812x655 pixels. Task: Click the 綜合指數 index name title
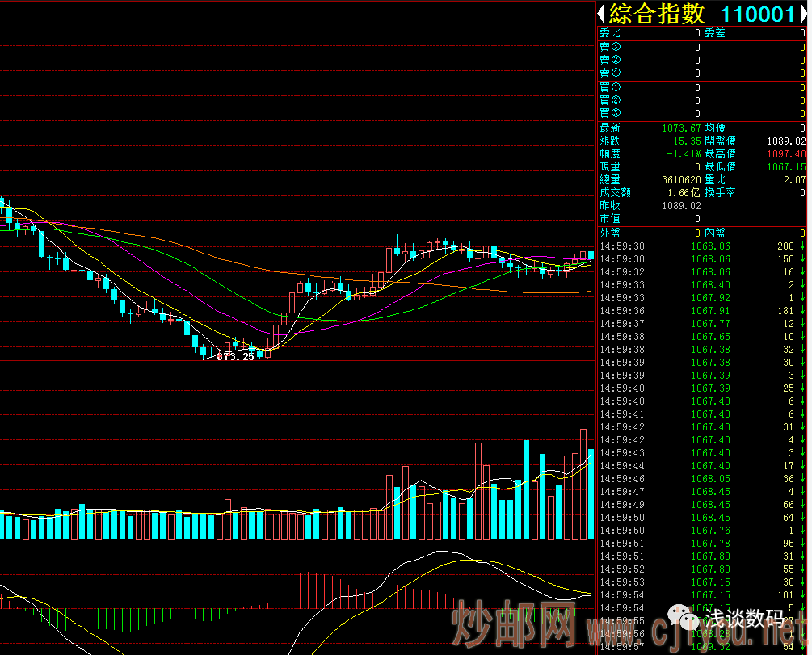656,14
